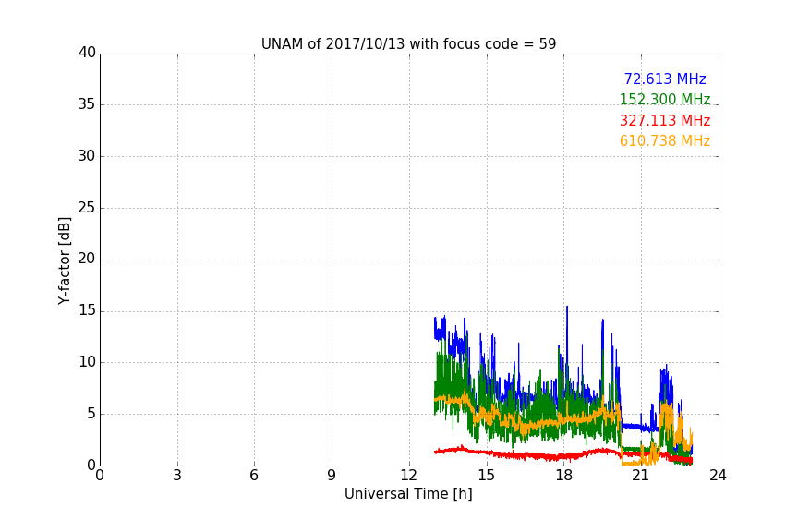Click the x-axis tick value 12

coord(409,476)
